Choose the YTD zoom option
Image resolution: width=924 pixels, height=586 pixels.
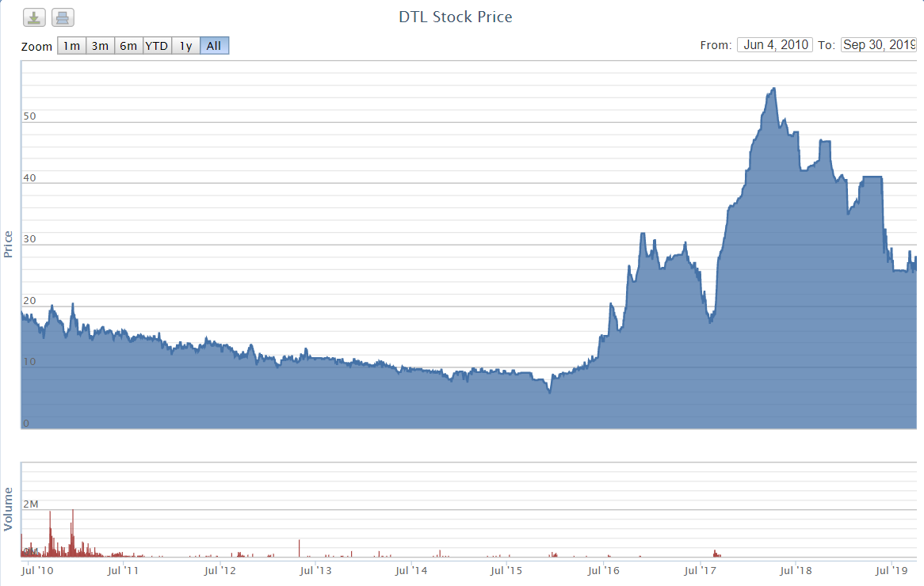(156, 46)
